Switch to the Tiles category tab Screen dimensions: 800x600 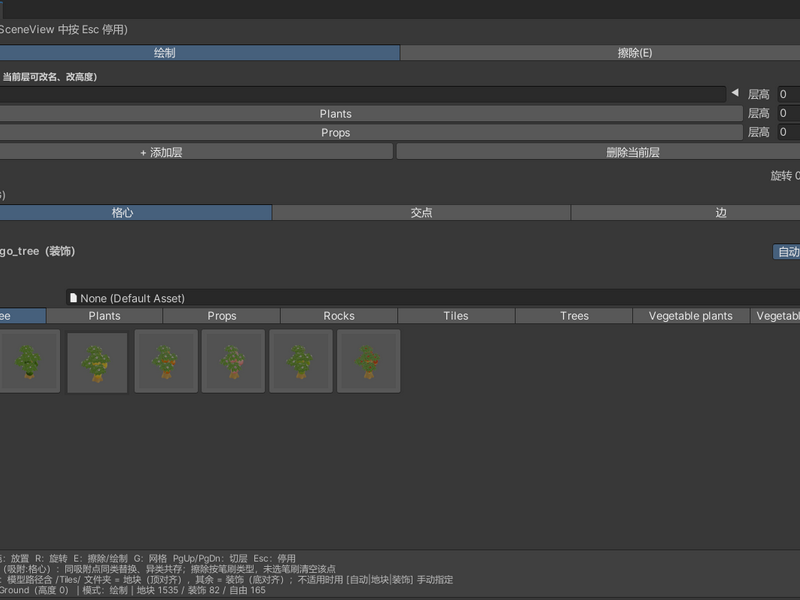456,316
